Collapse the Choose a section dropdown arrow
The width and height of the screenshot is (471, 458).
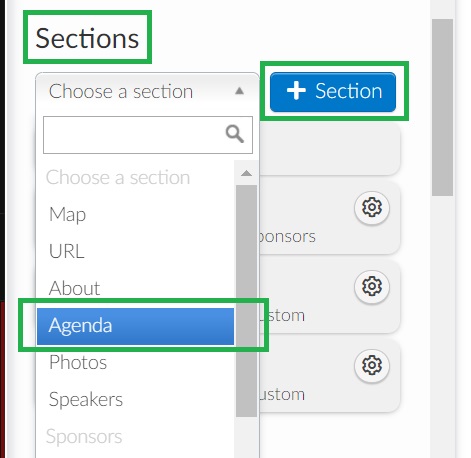pyautogui.click(x=239, y=91)
